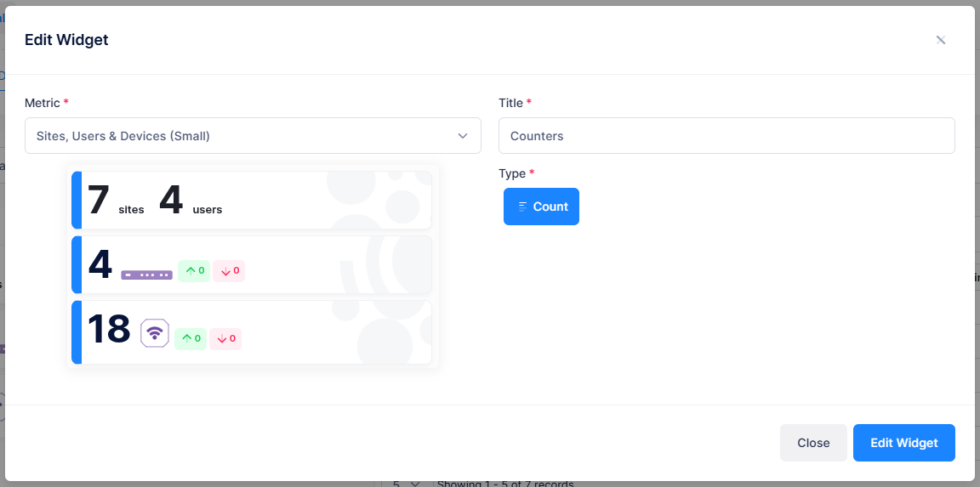This screenshot has height=487, width=980.
Task: Click red down-arrow badge beside wifi icon
Action: coord(225,338)
